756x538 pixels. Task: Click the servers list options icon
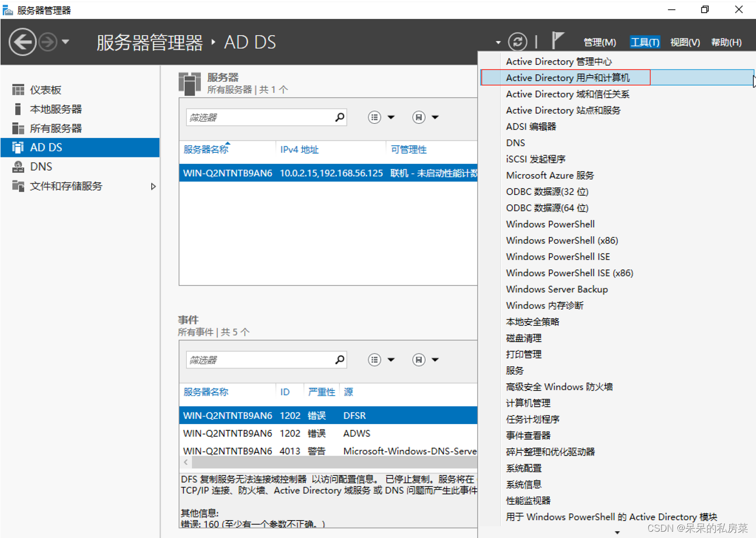[374, 118]
